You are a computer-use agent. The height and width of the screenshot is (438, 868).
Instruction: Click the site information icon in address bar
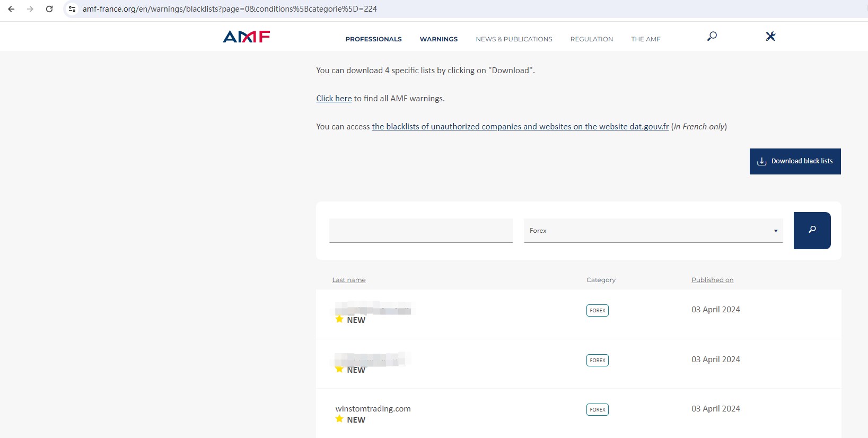point(72,9)
